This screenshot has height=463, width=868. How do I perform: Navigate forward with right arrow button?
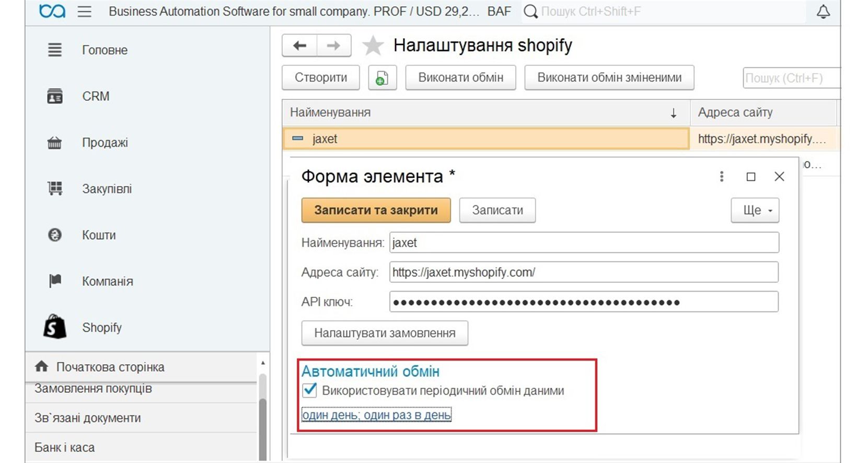(333, 46)
